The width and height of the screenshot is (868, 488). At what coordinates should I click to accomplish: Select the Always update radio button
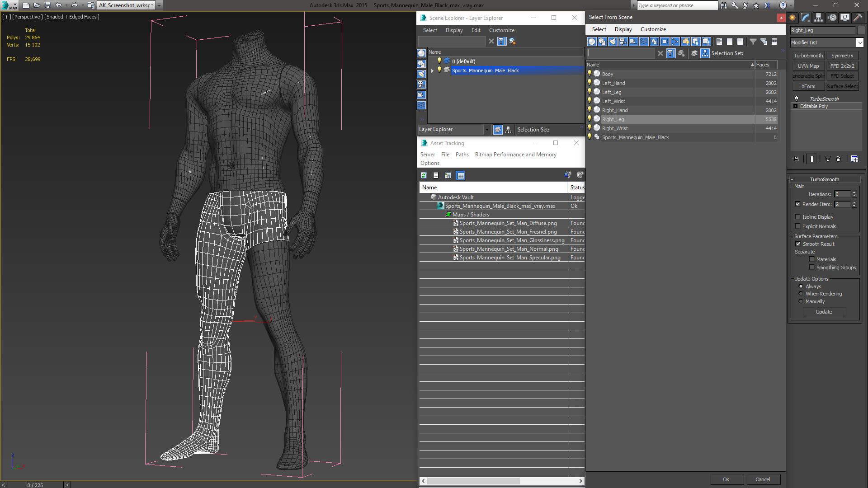(801, 286)
